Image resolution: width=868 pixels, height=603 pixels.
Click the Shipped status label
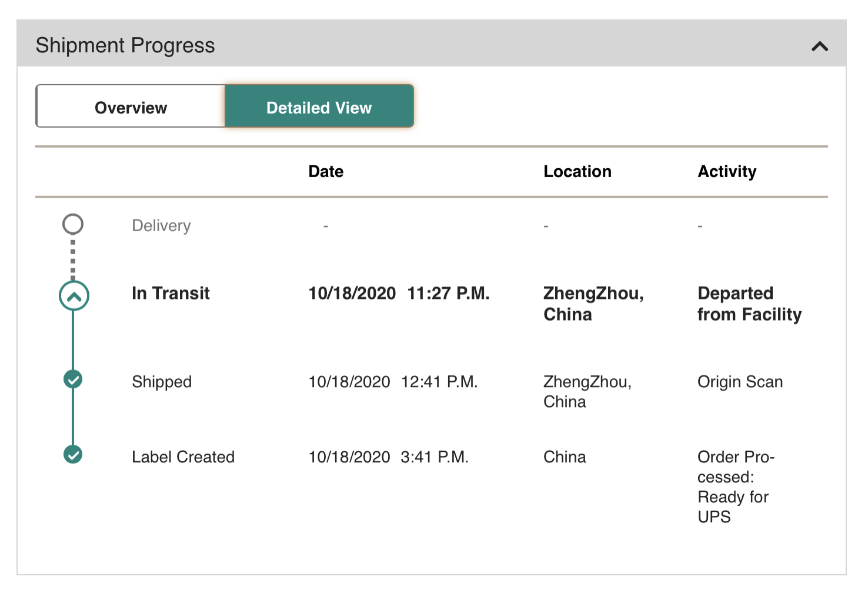pyautogui.click(x=162, y=382)
